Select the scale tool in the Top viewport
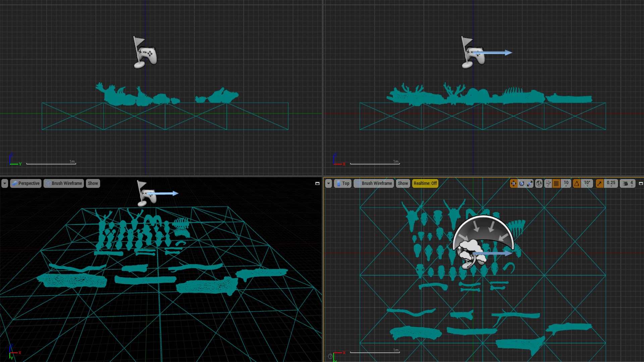This screenshot has height=362, width=644. (530, 183)
